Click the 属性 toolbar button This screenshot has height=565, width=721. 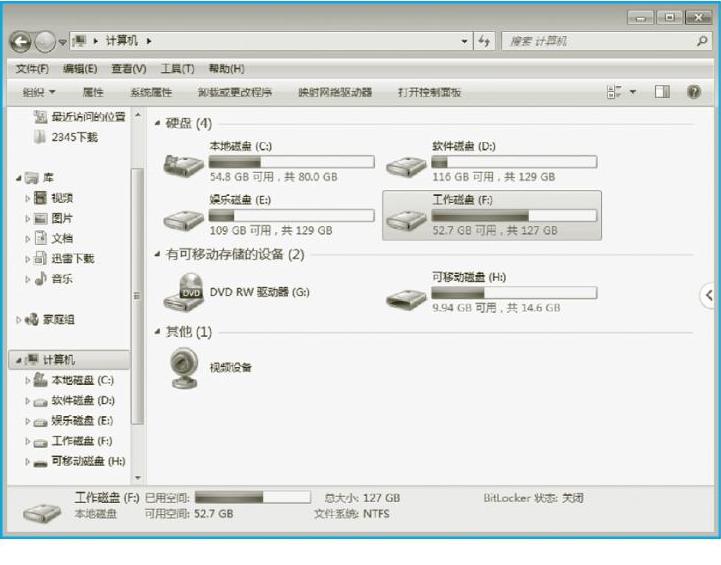pos(93,92)
